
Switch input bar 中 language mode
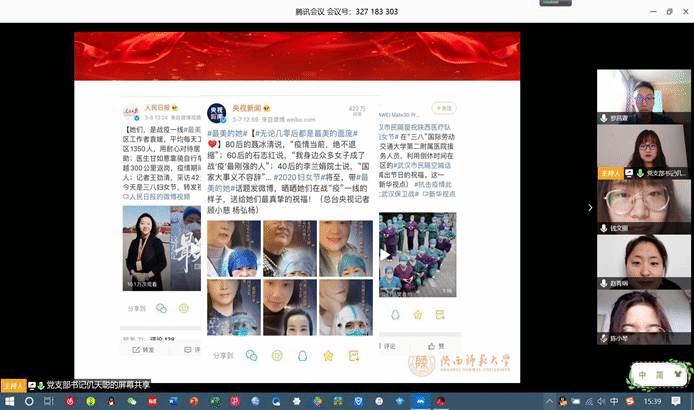point(642,375)
